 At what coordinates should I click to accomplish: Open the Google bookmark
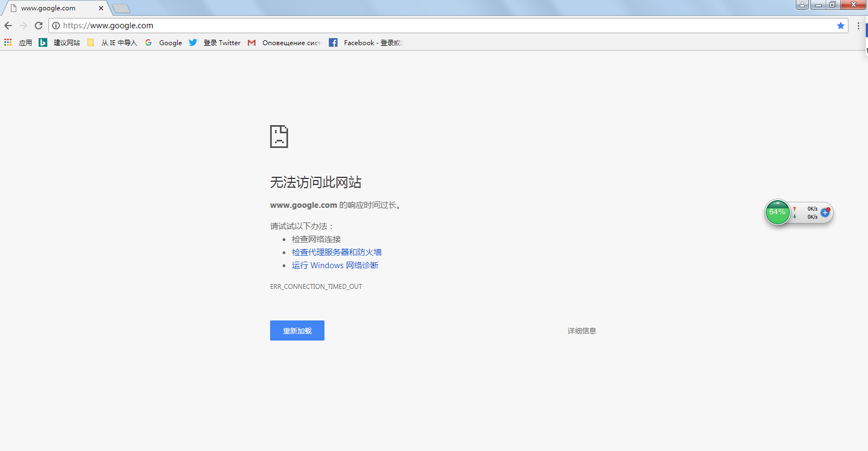click(163, 42)
